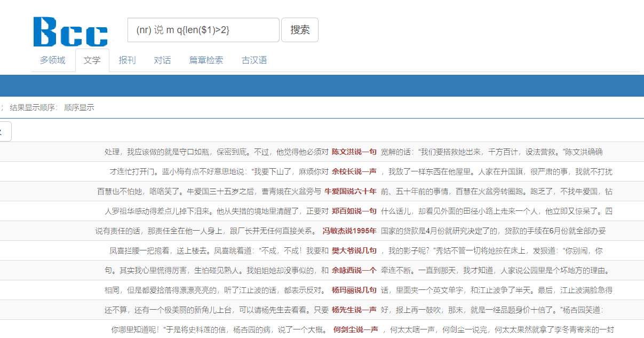Screen dimensions: 644x338
Task: Select the highlighted match 余咏西说一个
Action: 354,271
